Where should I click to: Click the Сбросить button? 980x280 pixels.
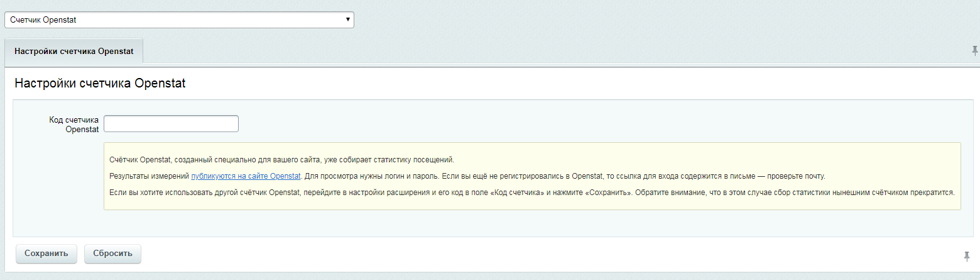pos(112,254)
